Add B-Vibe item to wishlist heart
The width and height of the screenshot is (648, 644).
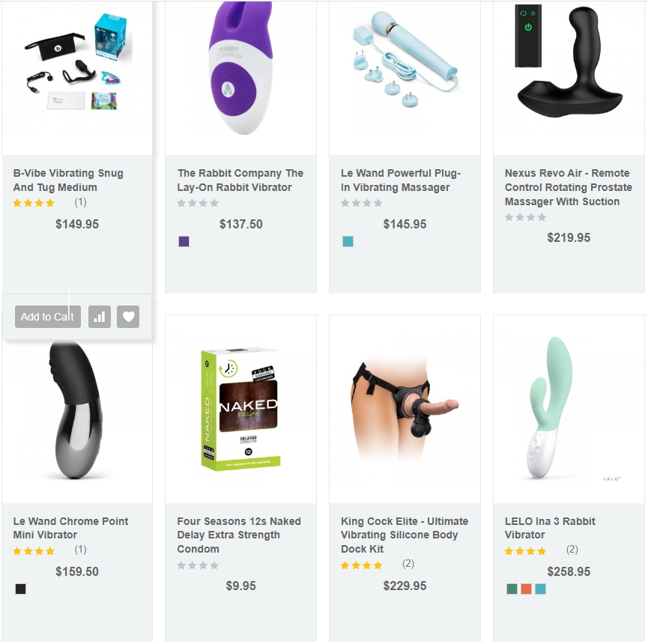(128, 317)
